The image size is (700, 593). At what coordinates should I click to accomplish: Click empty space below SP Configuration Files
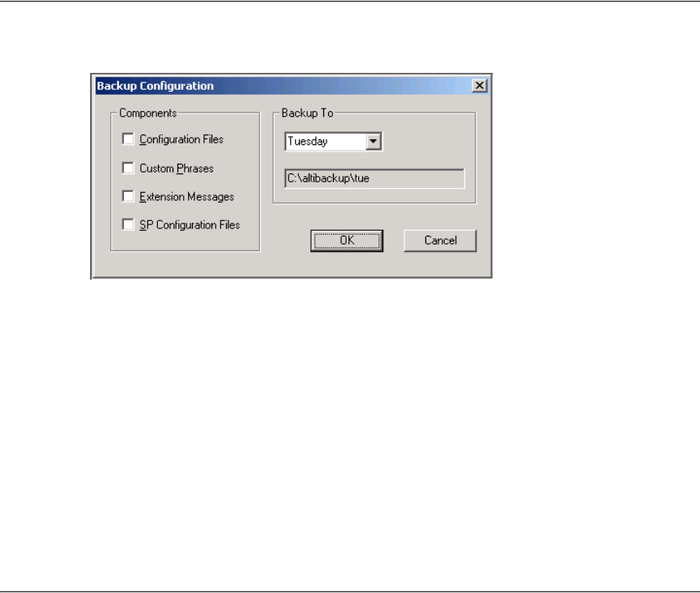pyautogui.click(x=186, y=241)
